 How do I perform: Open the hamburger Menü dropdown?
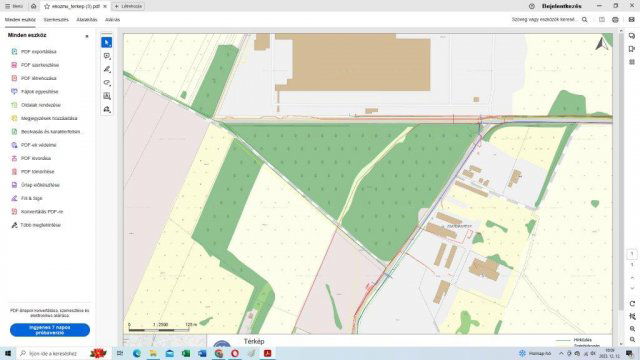click(x=14, y=6)
